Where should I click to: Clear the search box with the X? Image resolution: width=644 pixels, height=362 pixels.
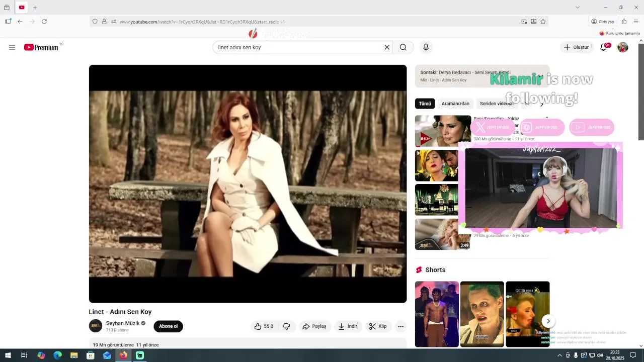pyautogui.click(x=387, y=47)
